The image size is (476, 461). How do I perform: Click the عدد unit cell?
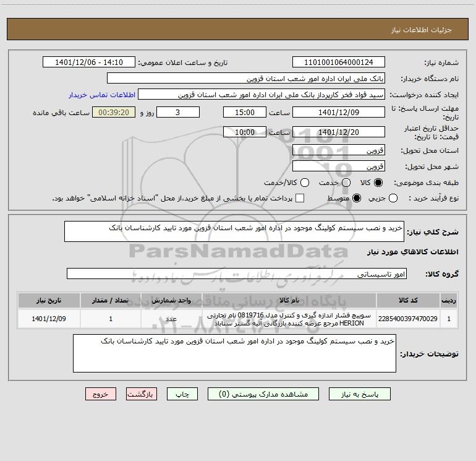point(171,319)
